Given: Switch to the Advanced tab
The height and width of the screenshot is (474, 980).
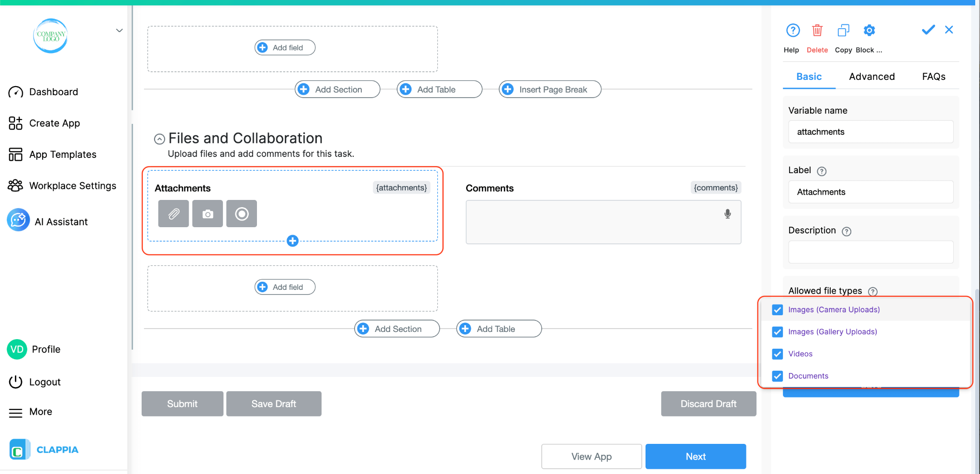Looking at the screenshot, I should [x=871, y=77].
